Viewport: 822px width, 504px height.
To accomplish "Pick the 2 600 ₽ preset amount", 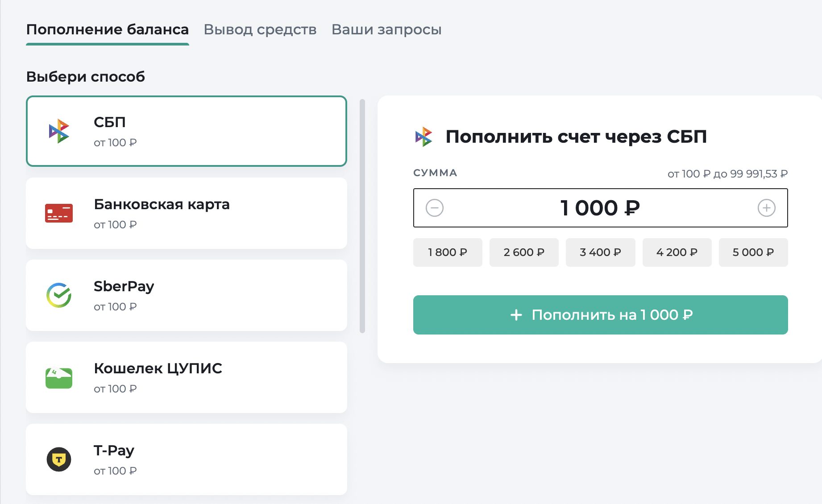I will click(x=524, y=252).
